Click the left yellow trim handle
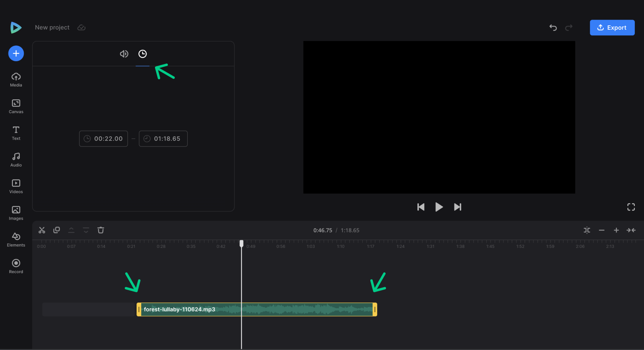The width and height of the screenshot is (644, 350). (x=139, y=309)
